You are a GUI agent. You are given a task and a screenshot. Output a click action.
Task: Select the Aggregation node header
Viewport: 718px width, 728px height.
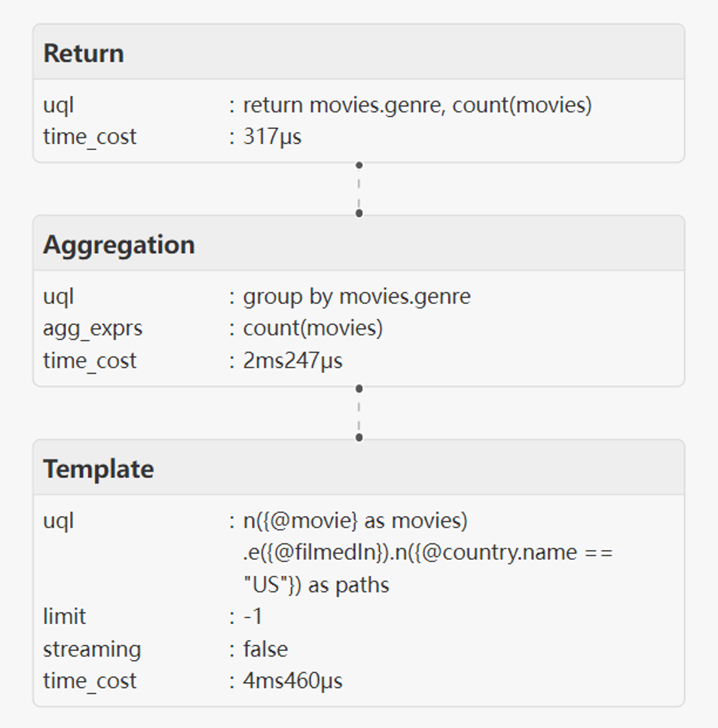coord(359,243)
